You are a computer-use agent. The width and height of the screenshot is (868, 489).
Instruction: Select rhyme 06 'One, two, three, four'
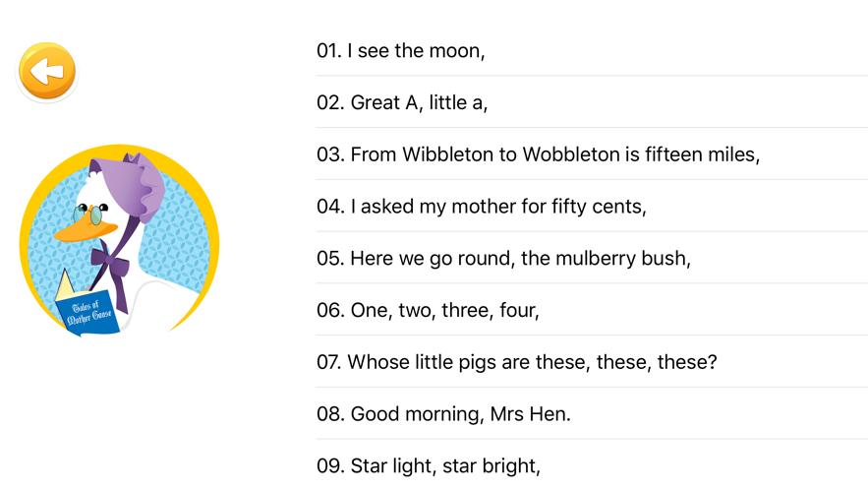pyautogui.click(x=428, y=310)
